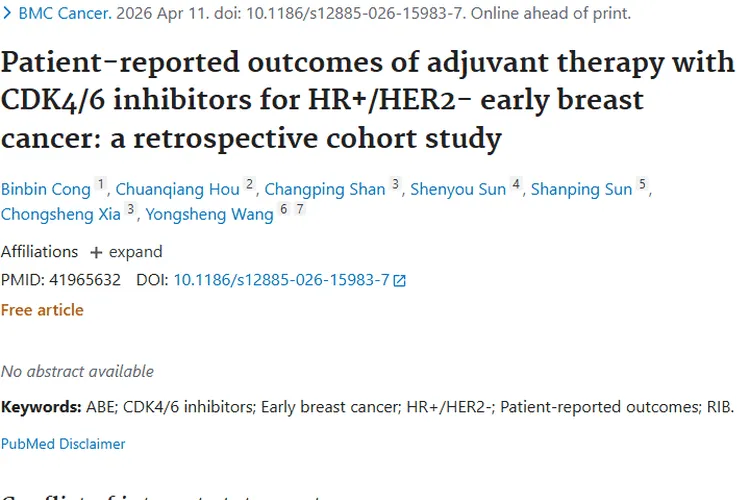
Task: Open the BMC Cancer journal link
Action: click(58, 15)
